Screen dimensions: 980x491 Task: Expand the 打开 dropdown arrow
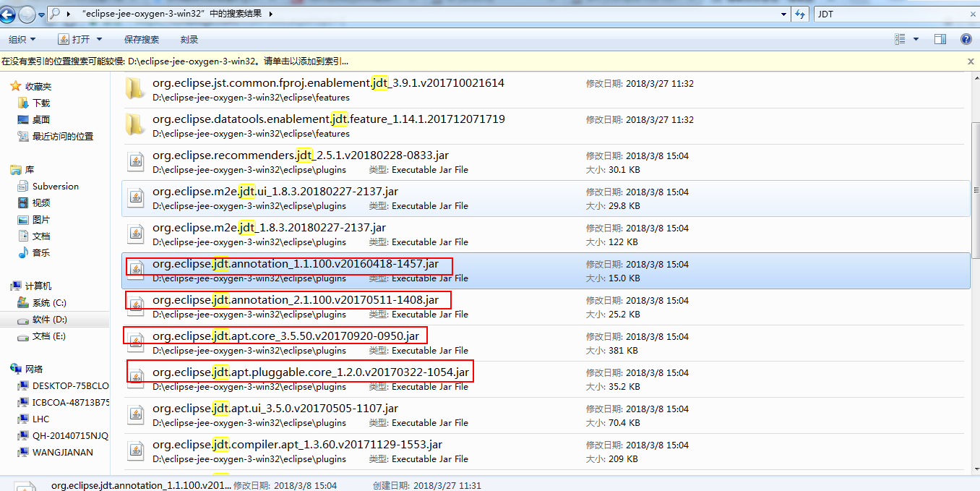tap(99, 39)
